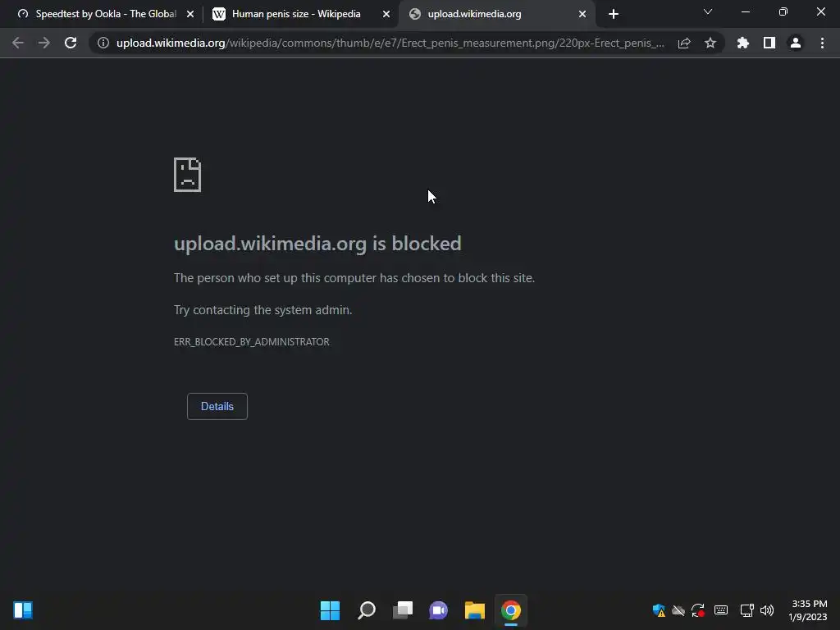Image resolution: width=840 pixels, height=630 pixels.
Task: Open the touch keyboard tray icon
Action: 721,610
